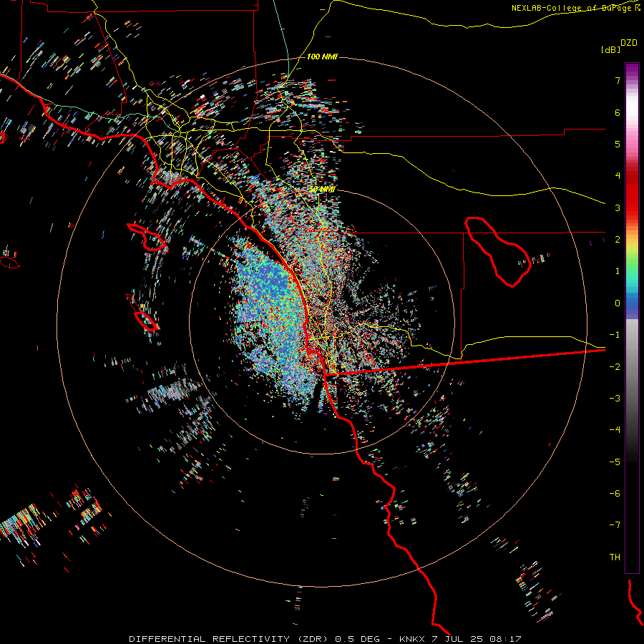644x644 pixels.
Task: Select the -6 value on color scale
Action: (x=615, y=494)
